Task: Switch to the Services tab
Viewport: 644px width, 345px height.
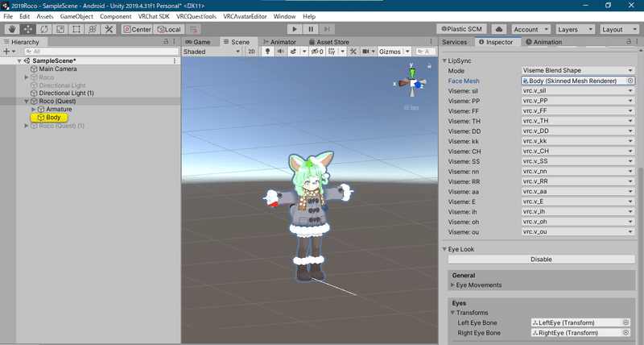Action: tap(454, 42)
